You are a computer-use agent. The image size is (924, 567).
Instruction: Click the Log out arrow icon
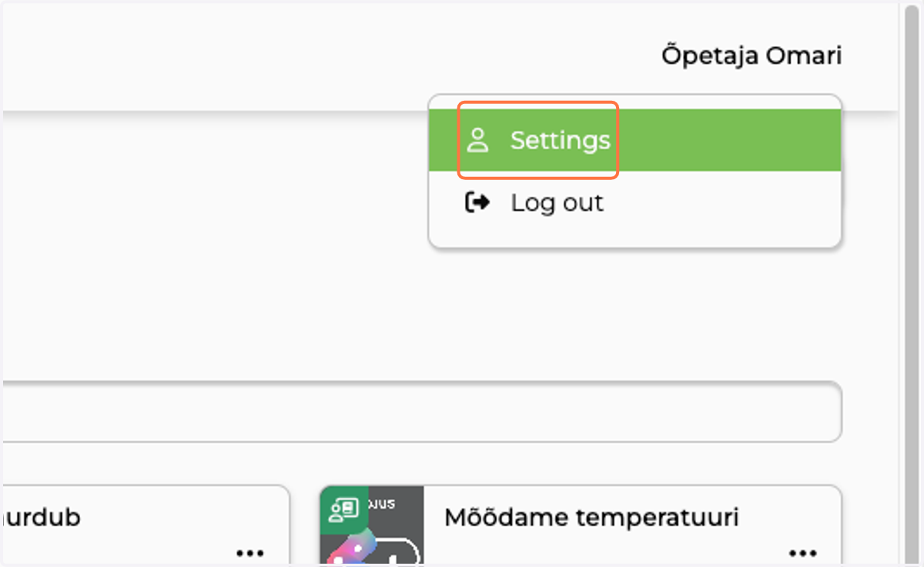pos(477,202)
